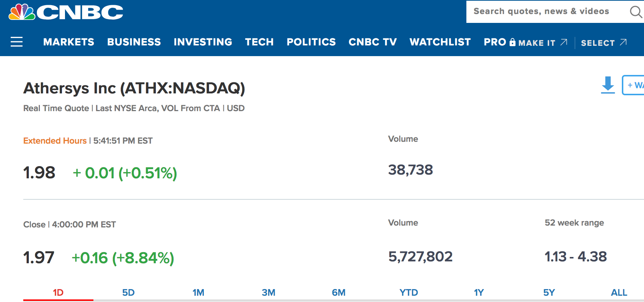Click the Make It external arrow icon

pyautogui.click(x=564, y=42)
